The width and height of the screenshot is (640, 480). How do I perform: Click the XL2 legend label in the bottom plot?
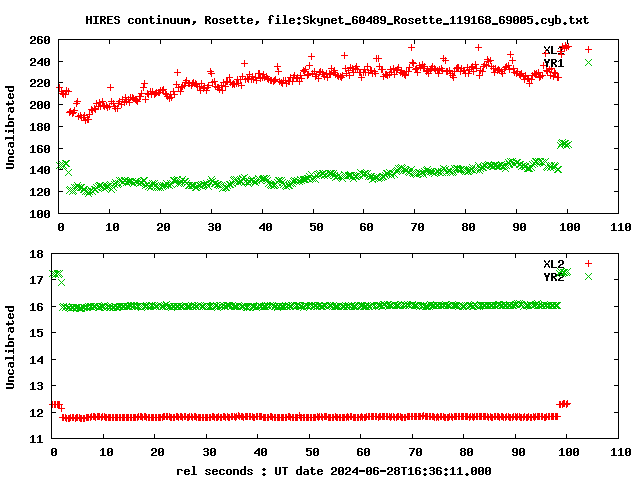coord(553,264)
